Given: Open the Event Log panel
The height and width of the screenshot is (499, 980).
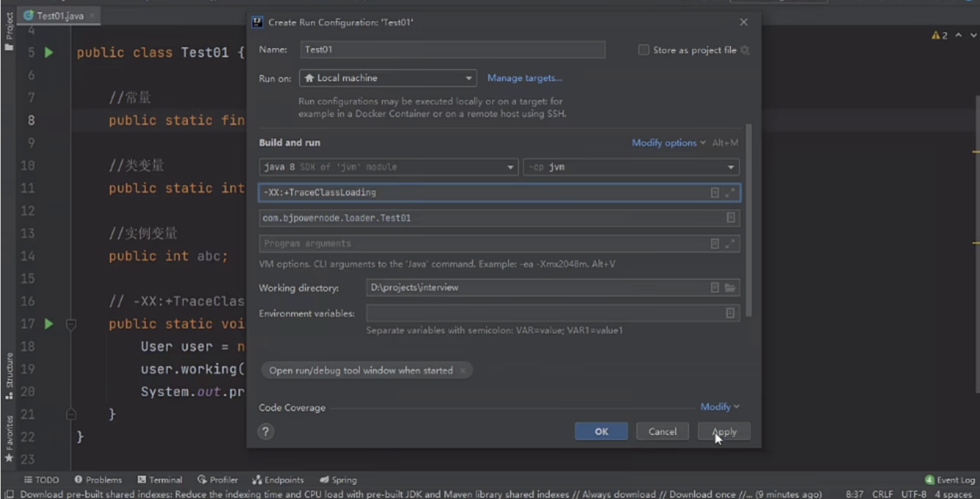Looking at the screenshot, I should click(x=950, y=480).
